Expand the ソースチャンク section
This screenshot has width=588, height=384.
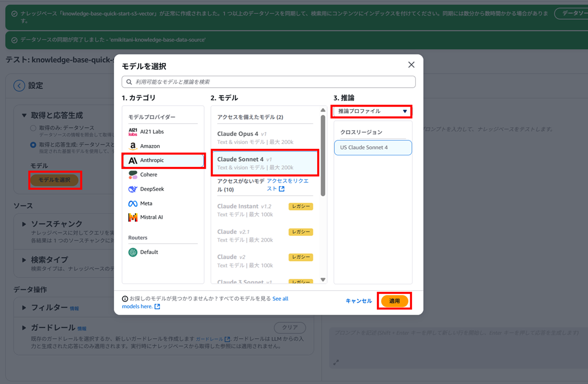click(24, 224)
